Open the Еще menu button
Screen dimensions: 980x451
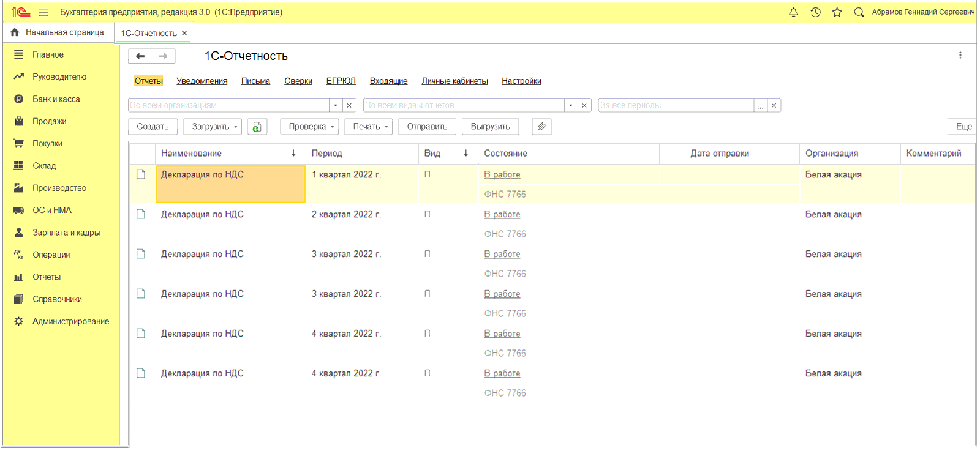point(962,127)
